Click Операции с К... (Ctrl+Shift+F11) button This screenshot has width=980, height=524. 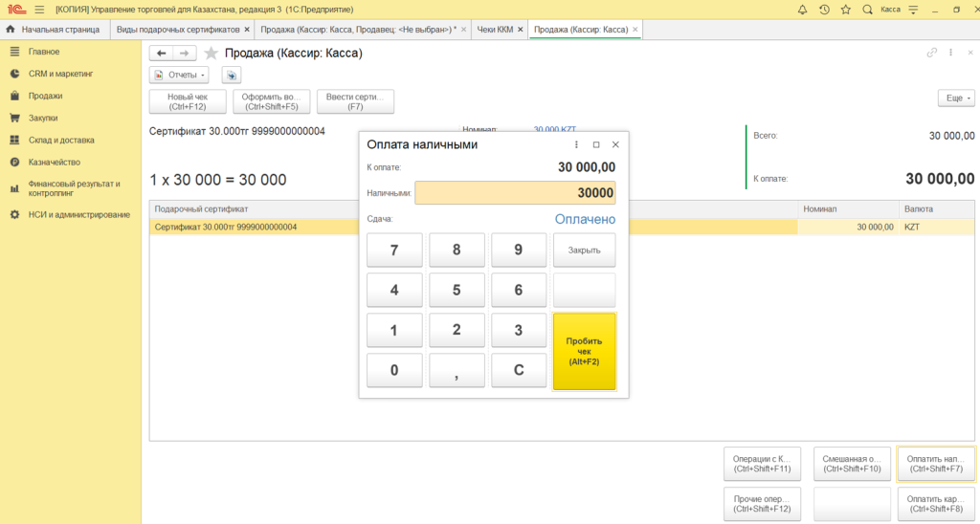coord(762,464)
